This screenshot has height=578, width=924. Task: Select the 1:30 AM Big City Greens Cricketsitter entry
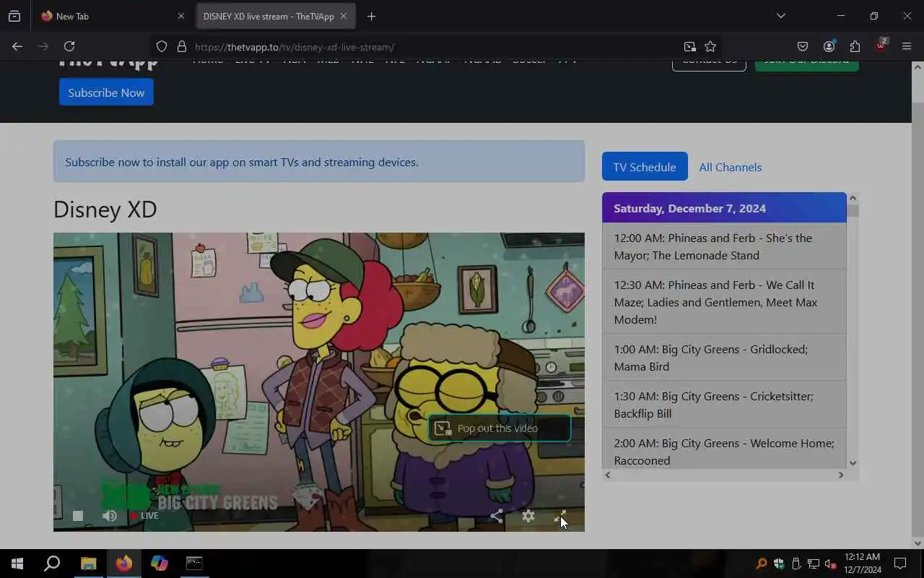tap(724, 405)
